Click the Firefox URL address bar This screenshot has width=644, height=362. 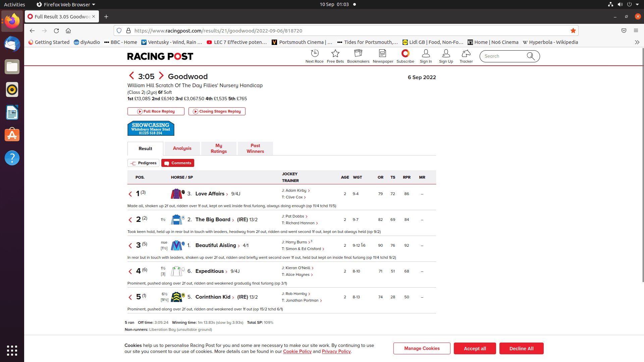click(x=346, y=31)
